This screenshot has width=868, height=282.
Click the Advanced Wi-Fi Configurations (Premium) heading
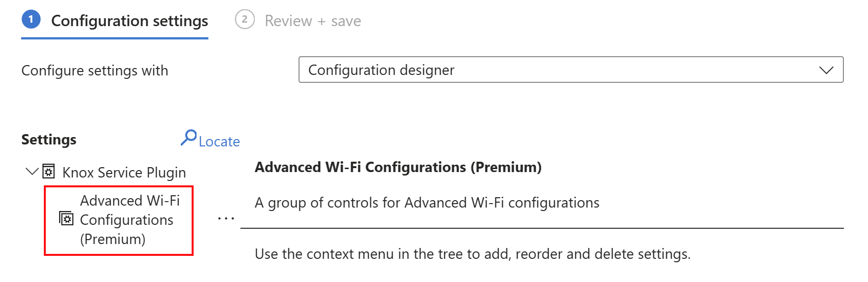[398, 168]
